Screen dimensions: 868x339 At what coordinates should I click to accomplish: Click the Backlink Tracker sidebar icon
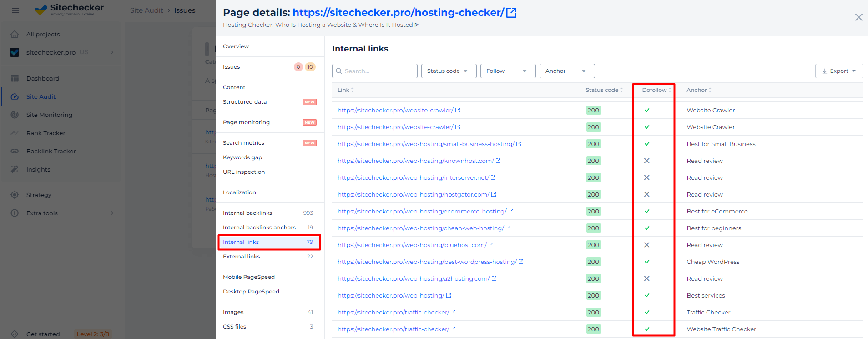(x=15, y=151)
